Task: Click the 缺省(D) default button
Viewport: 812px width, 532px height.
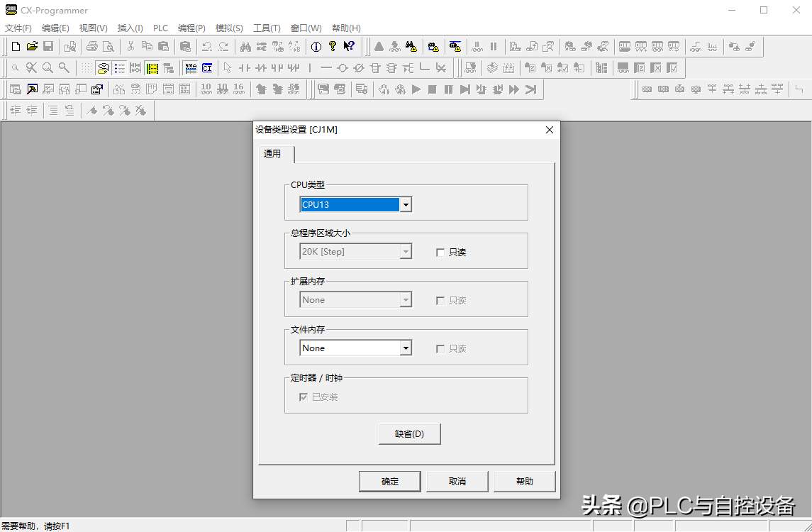Action: pos(409,434)
